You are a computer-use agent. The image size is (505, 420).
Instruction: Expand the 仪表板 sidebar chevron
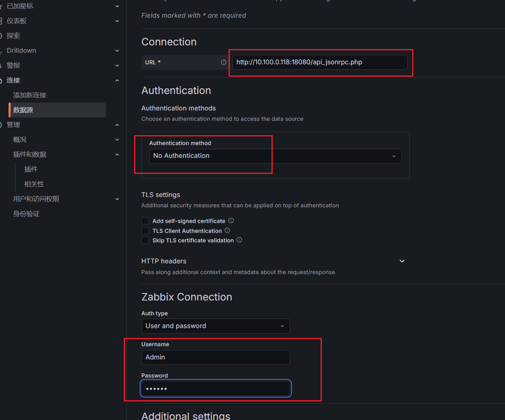[117, 21]
